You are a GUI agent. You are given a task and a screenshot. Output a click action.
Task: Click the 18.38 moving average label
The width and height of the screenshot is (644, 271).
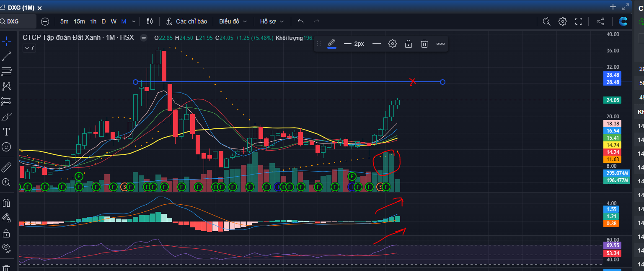tap(612, 124)
